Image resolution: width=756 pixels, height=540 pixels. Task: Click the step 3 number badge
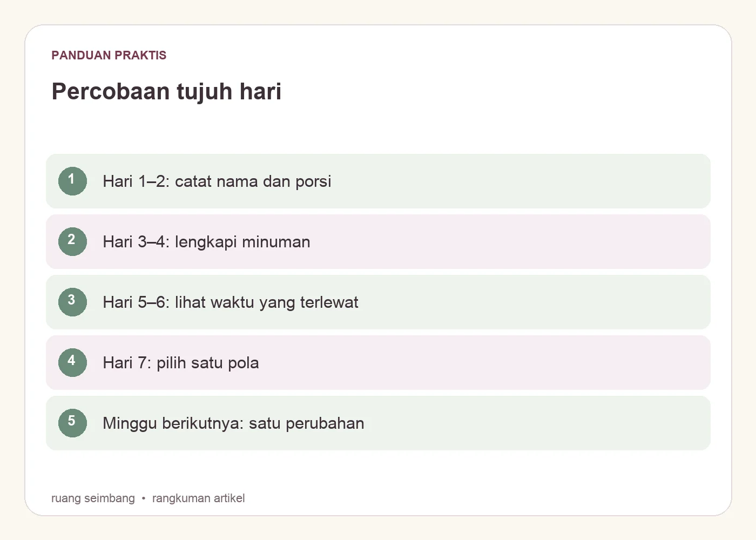72,302
